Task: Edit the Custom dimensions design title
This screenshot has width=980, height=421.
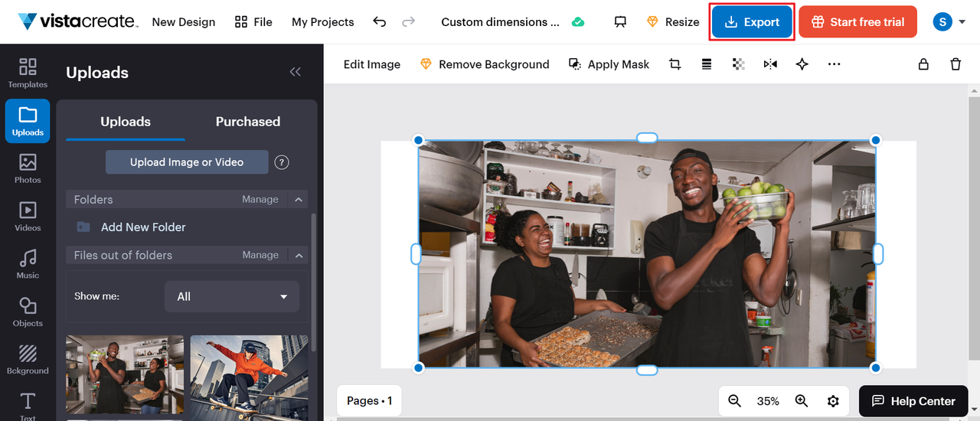Action: 500,21
